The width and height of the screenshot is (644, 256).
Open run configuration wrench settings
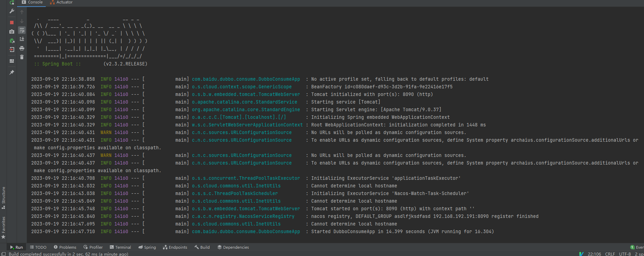coord(12,11)
